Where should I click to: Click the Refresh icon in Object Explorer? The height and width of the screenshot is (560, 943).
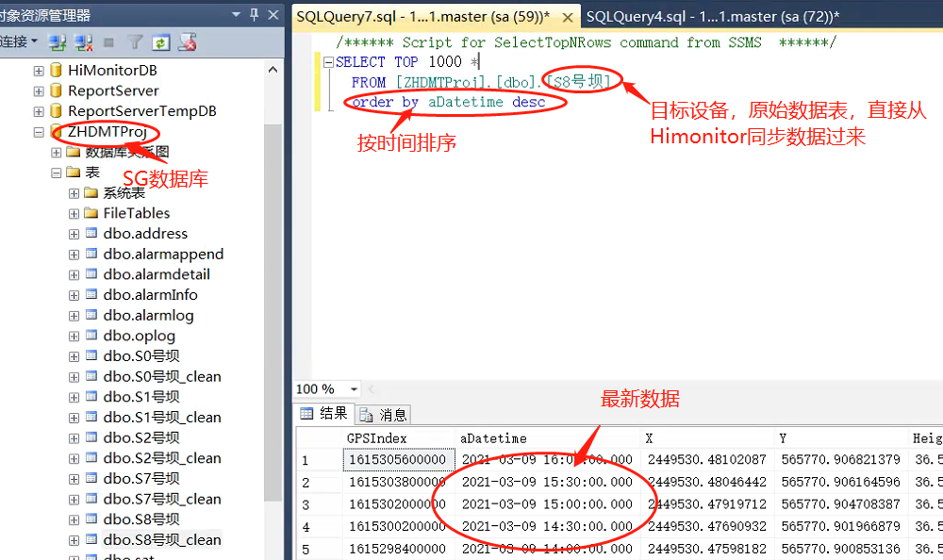[x=161, y=41]
